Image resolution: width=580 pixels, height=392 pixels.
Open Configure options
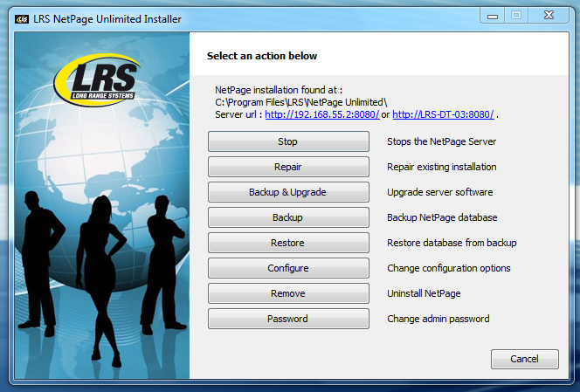pyautogui.click(x=288, y=268)
